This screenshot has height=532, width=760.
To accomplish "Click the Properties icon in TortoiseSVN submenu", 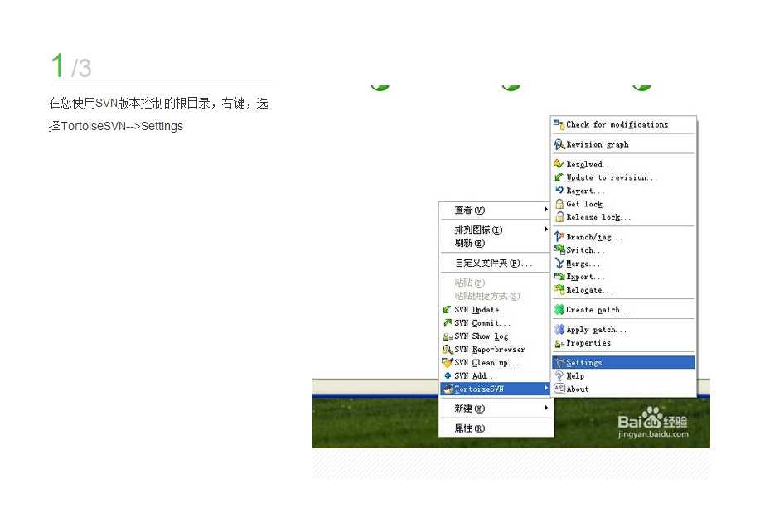I will (559, 343).
